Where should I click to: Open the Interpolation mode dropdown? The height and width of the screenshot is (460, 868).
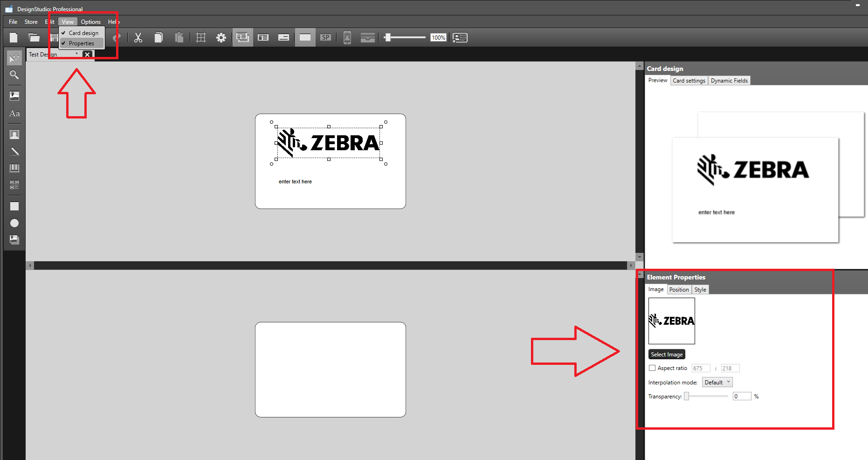coord(716,382)
